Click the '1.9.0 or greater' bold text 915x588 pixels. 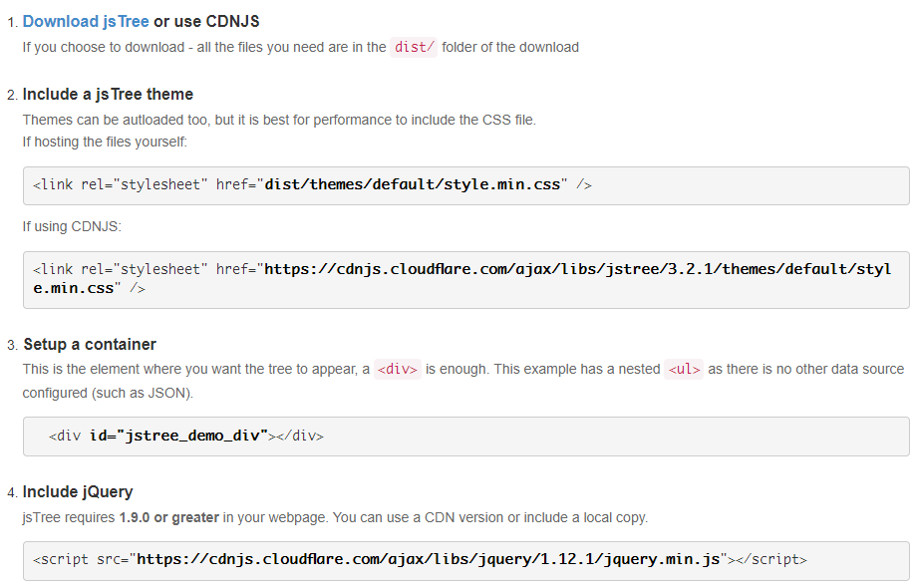[x=169, y=517]
